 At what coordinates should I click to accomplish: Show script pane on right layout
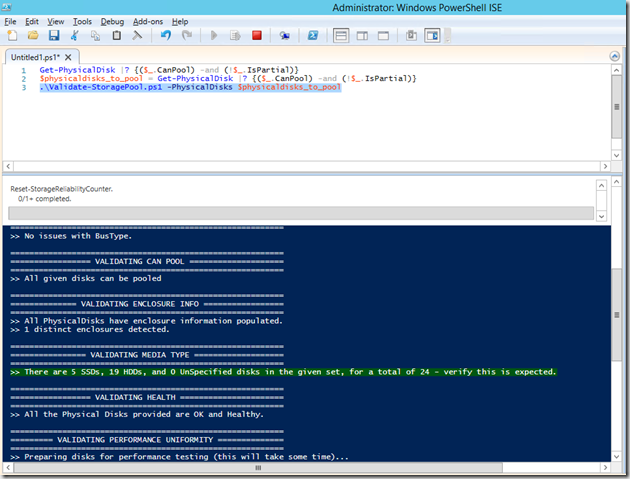[362, 36]
